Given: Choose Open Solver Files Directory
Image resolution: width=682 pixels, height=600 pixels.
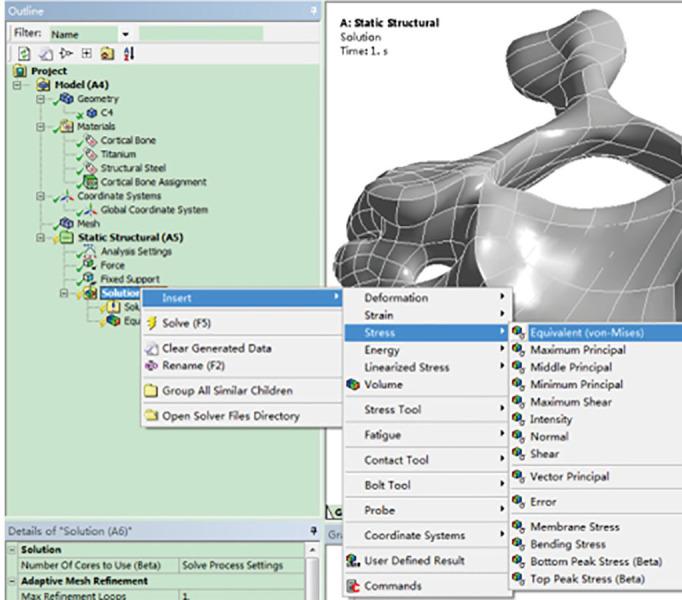Looking at the screenshot, I should pyautogui.click(x=242, y=416).
